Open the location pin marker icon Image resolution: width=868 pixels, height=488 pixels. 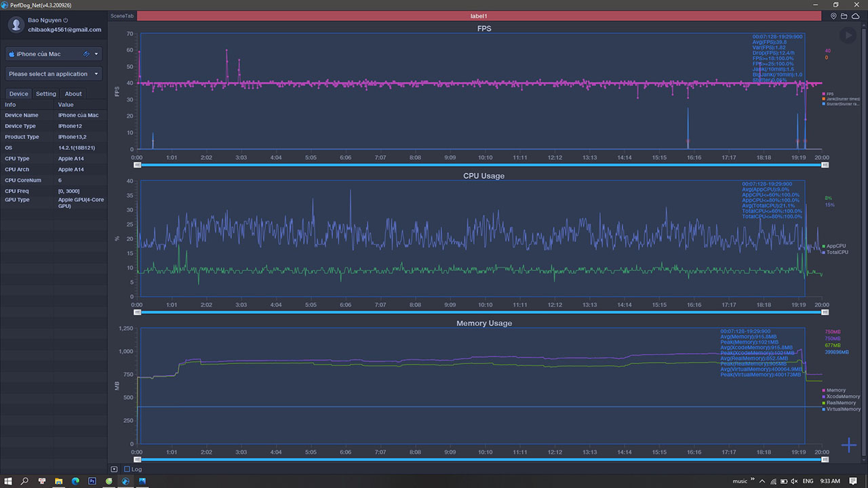tap(833, 16)
